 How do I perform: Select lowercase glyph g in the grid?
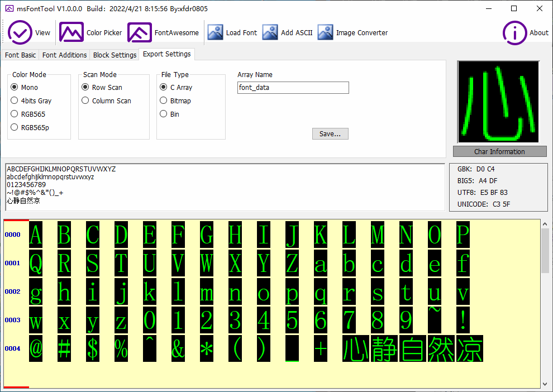click(36, 291)
